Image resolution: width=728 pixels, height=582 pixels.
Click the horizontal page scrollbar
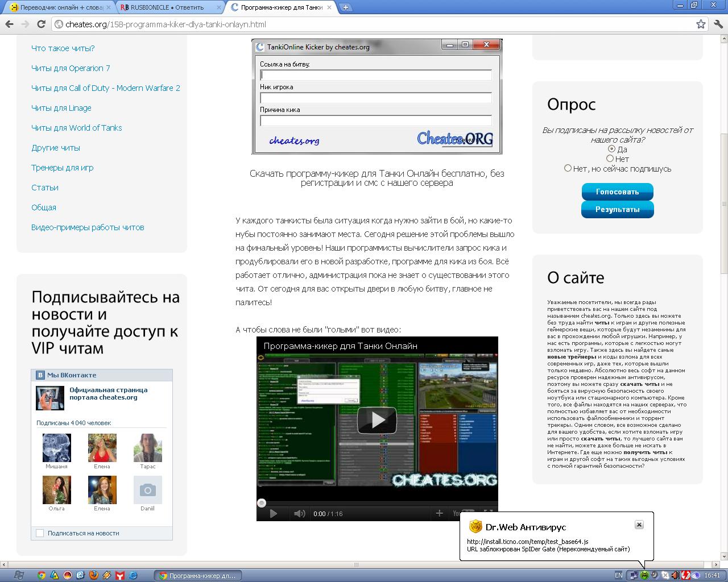pyautogui.click(x=357, y=564)
